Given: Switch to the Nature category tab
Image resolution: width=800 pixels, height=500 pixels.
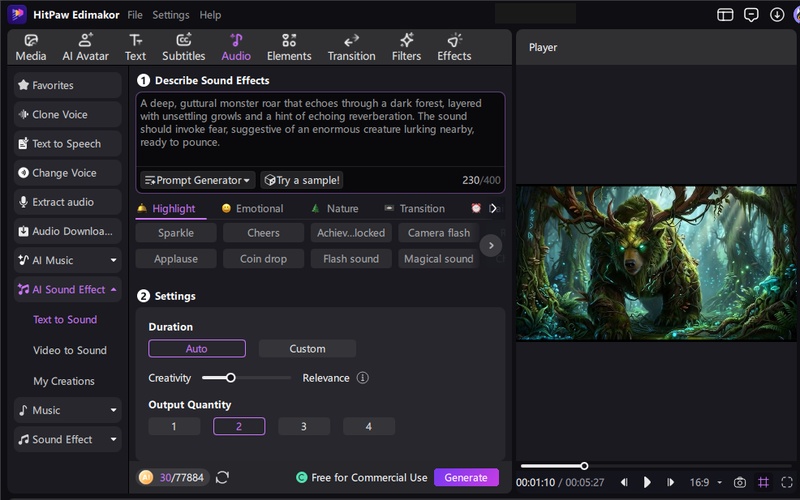Looking at the screenshot, I should 335,208.
